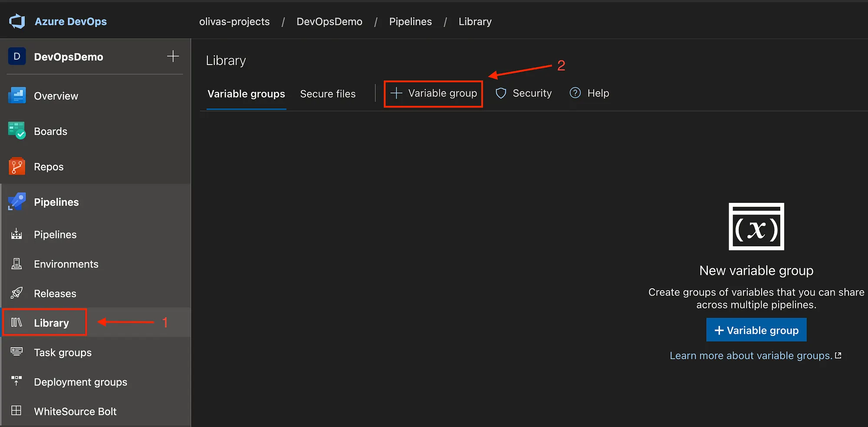Switch to the Secure files tab
The width and height of the screenshot is (868, 427).
click(328, 94)
